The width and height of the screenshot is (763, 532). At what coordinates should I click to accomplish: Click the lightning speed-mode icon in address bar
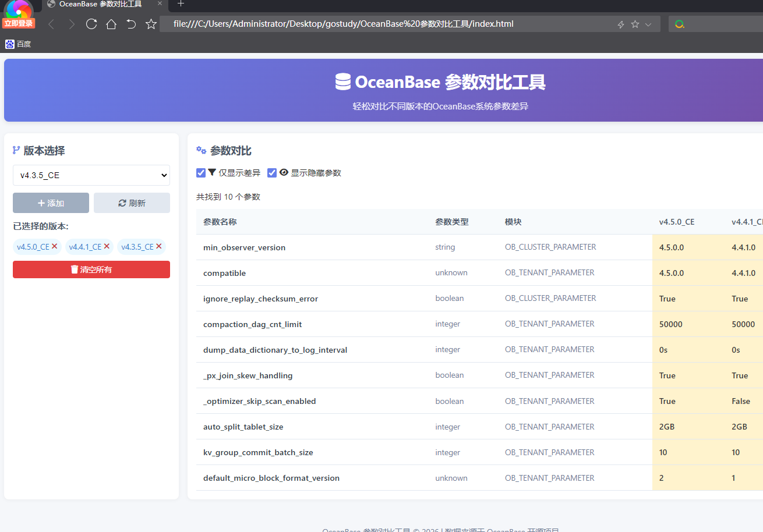click(621, 24)
